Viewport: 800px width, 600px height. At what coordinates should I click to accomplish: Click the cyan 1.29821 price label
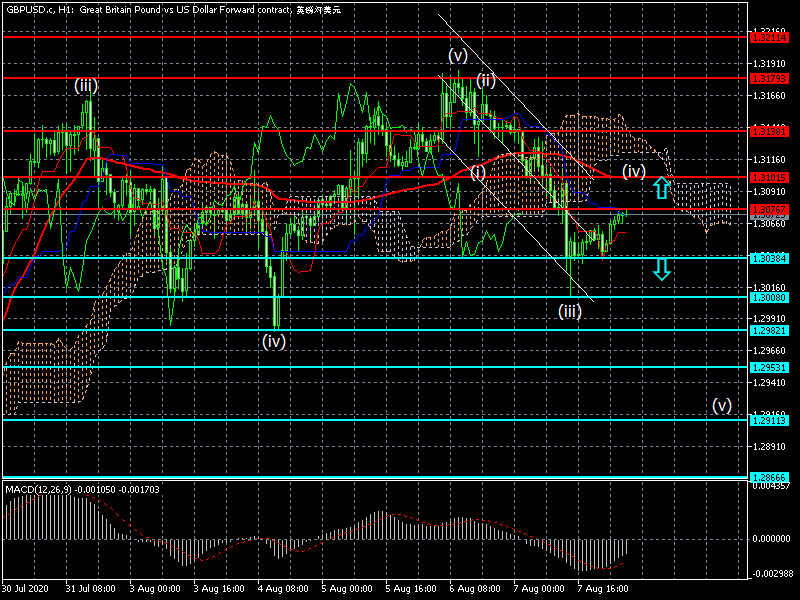(x=769, y=331)
